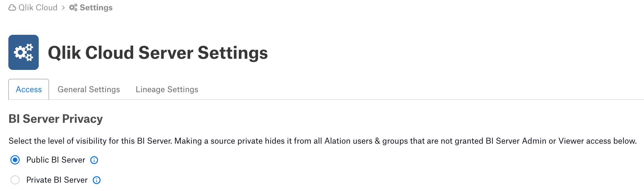Show info for Private BI Server
Screen dimensions: 644x191
pyautogui.click(x=97, y=180)
